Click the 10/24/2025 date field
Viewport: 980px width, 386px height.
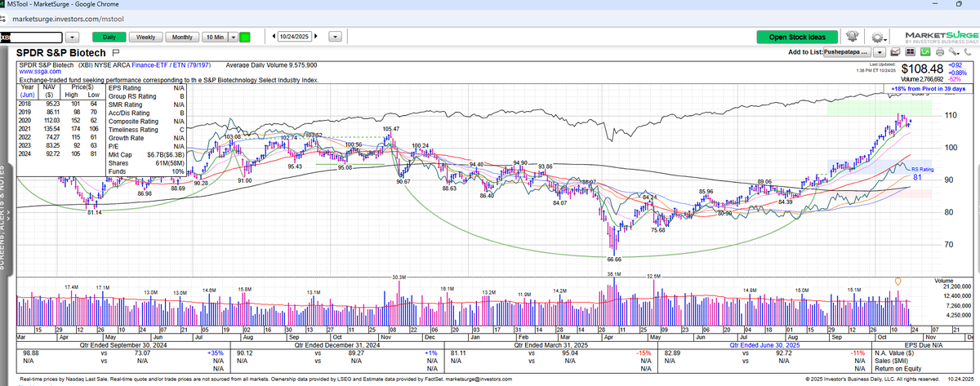[295, 36]
